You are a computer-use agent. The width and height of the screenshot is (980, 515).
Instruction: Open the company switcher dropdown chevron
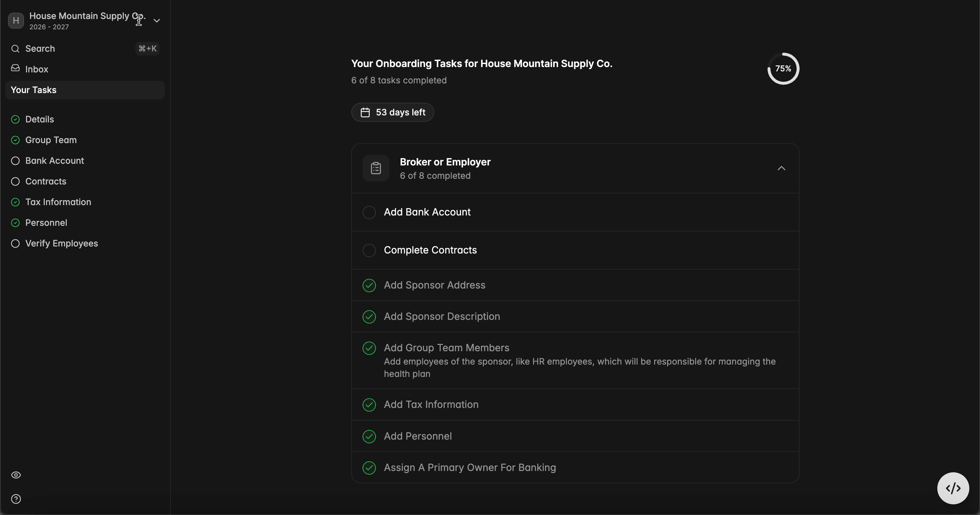(x=157, y=21)
